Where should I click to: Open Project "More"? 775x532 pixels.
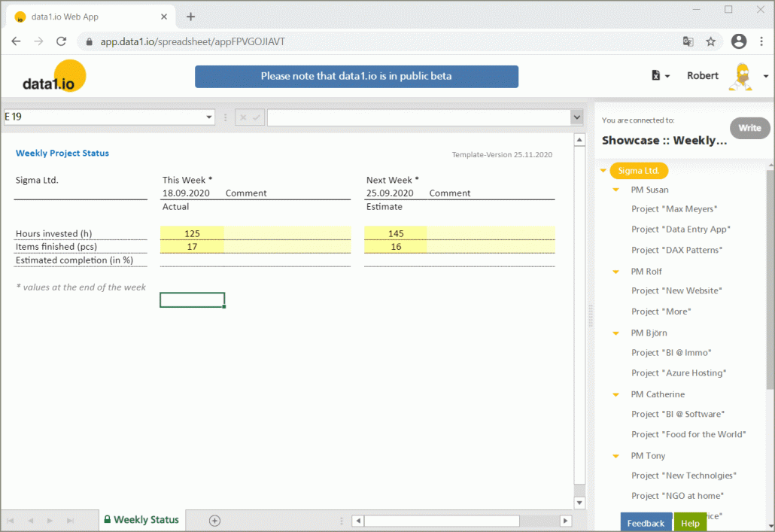pyautogui.click(x=661, y=312)
